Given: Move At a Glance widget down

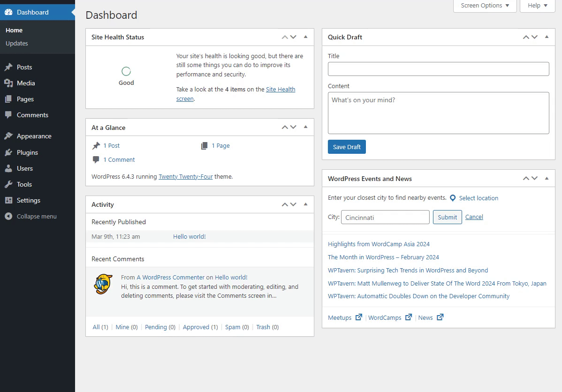Looking at the screenshot, I should click(x=293, y=127).
